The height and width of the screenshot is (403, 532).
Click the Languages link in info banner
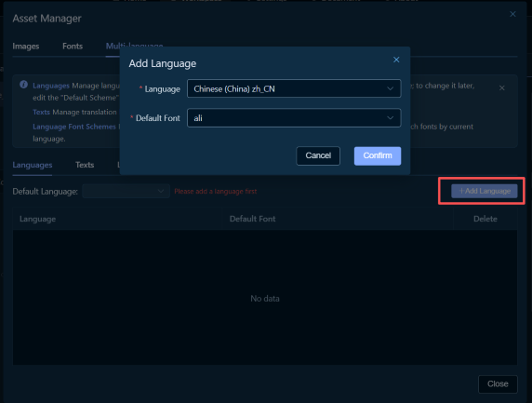click(51, 86)
